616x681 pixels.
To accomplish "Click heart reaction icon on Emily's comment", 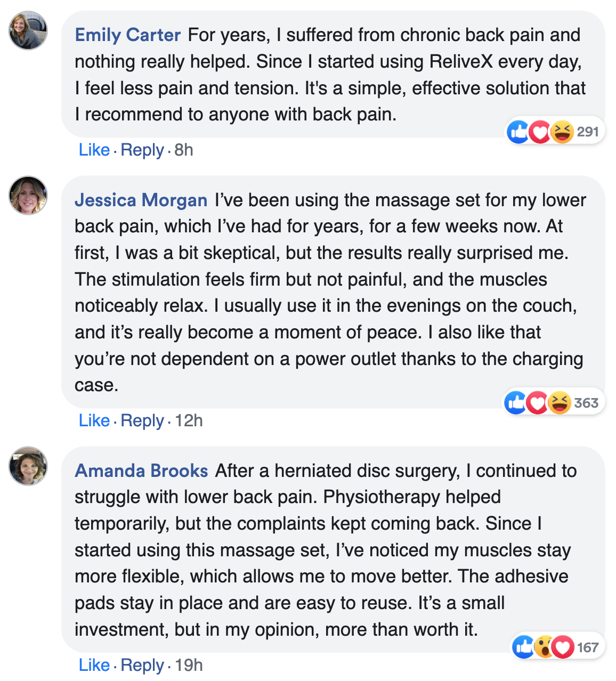I will pyautogui.click(x=540, y=132).
